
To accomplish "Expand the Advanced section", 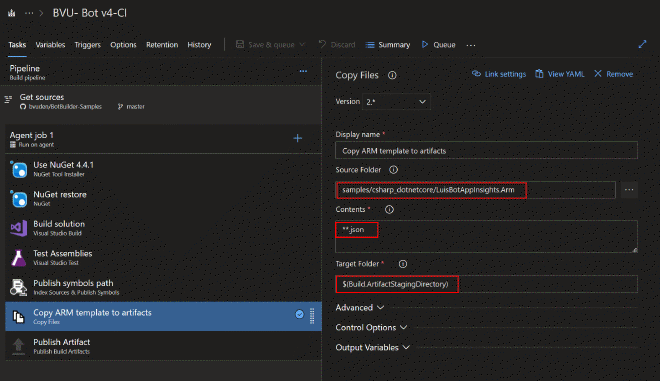I will tap(359, 308).
